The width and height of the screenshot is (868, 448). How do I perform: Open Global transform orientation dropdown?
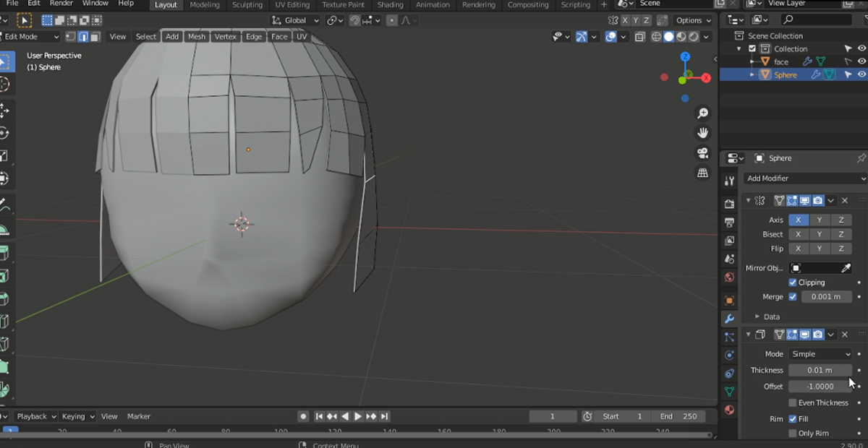pyautogui.click(x=296, y=20)
